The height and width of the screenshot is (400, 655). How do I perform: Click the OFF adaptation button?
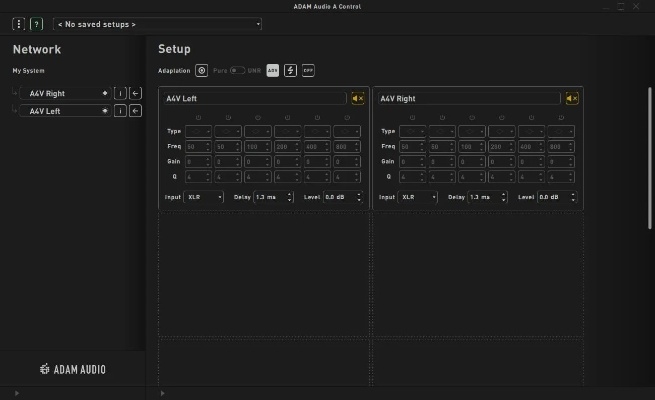[x=308, y=71]
